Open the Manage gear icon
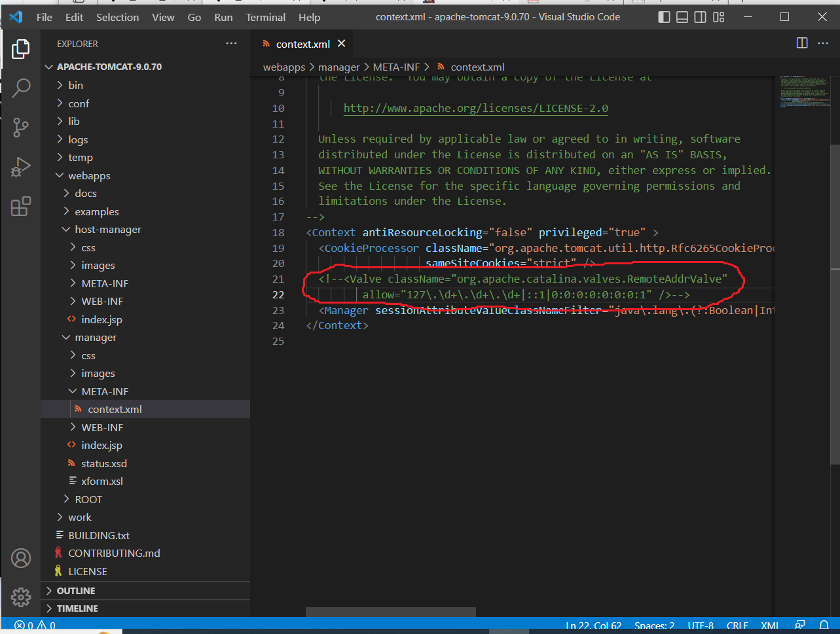This screenshot has width=840, height=634. tap(20, 597)
